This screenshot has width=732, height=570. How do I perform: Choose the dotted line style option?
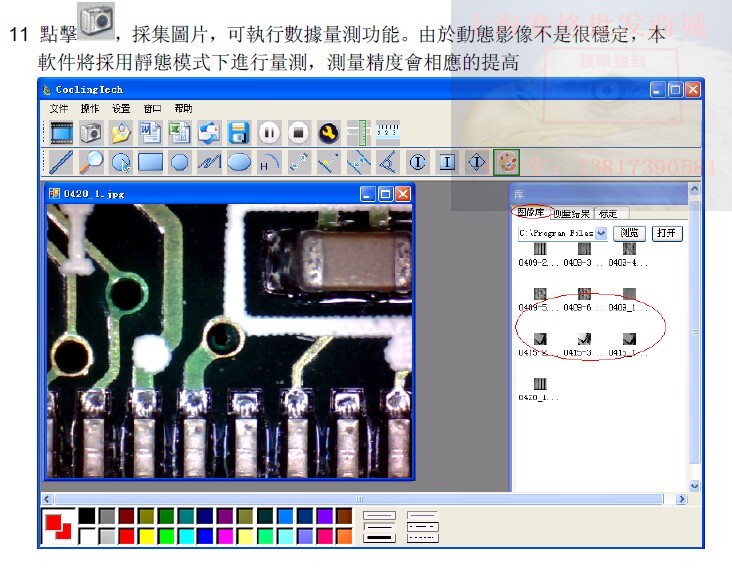pyautogui.click(x=422, y=538)
